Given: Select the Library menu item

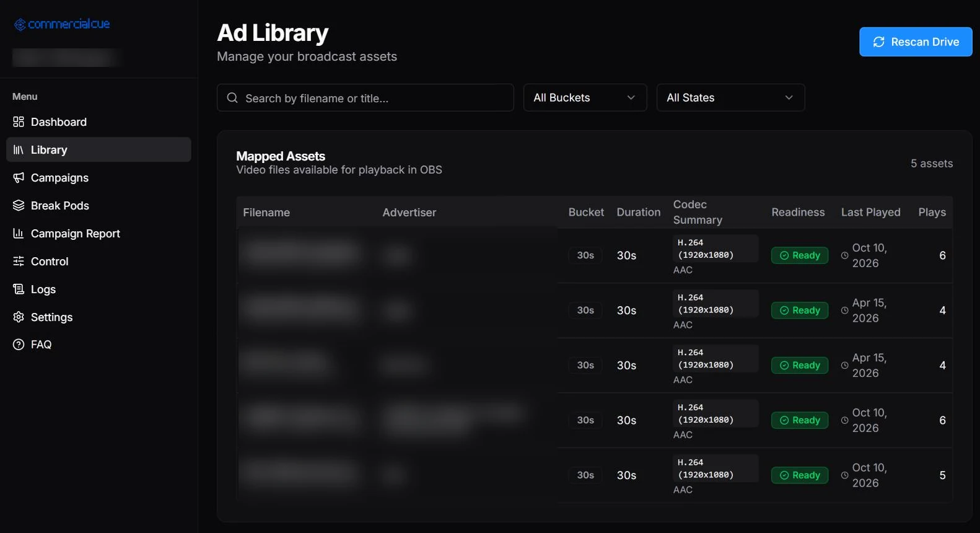Looking at the screenshot, I should pos(98,150).
